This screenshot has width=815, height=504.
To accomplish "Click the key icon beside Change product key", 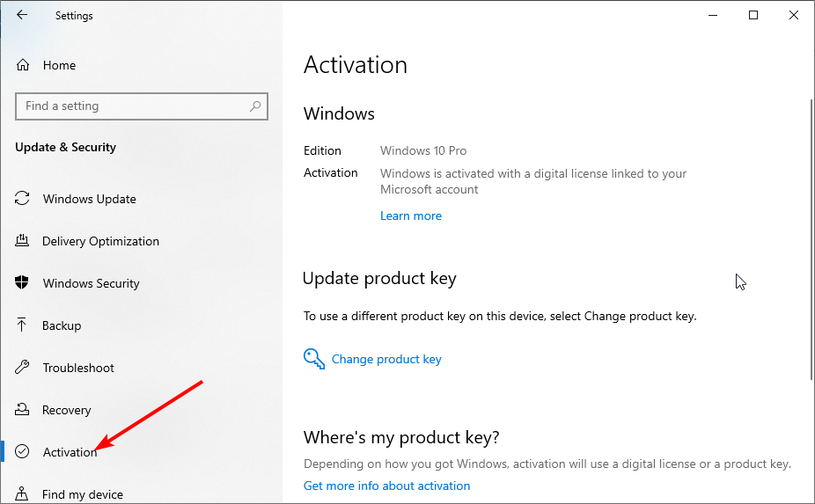I will click(x=314, y=359).
